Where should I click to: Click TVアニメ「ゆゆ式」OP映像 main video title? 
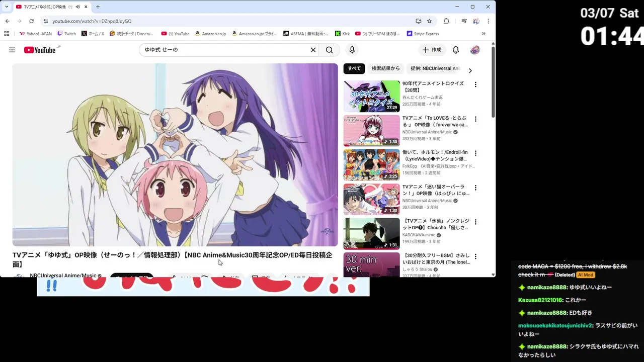(172, 259)
